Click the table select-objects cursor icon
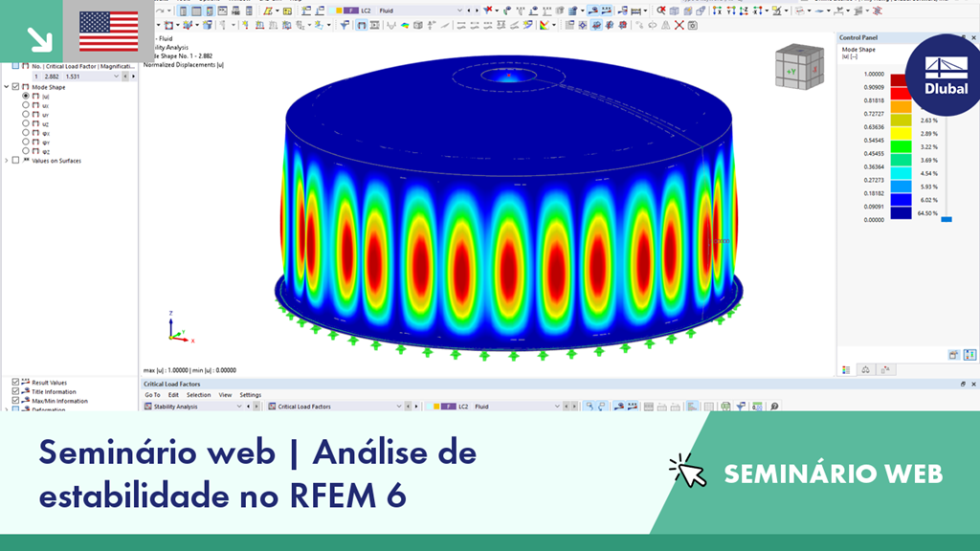980x551 pixels. (x=590, y=406)
